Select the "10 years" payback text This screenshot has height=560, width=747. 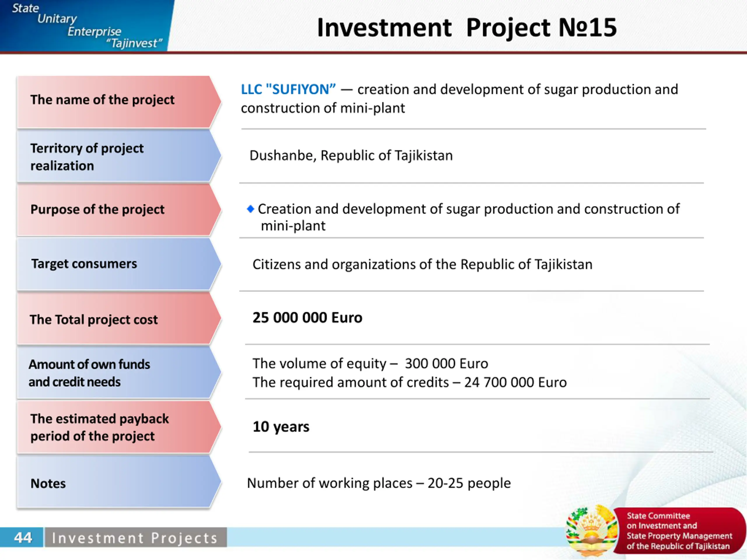(281, 427)
